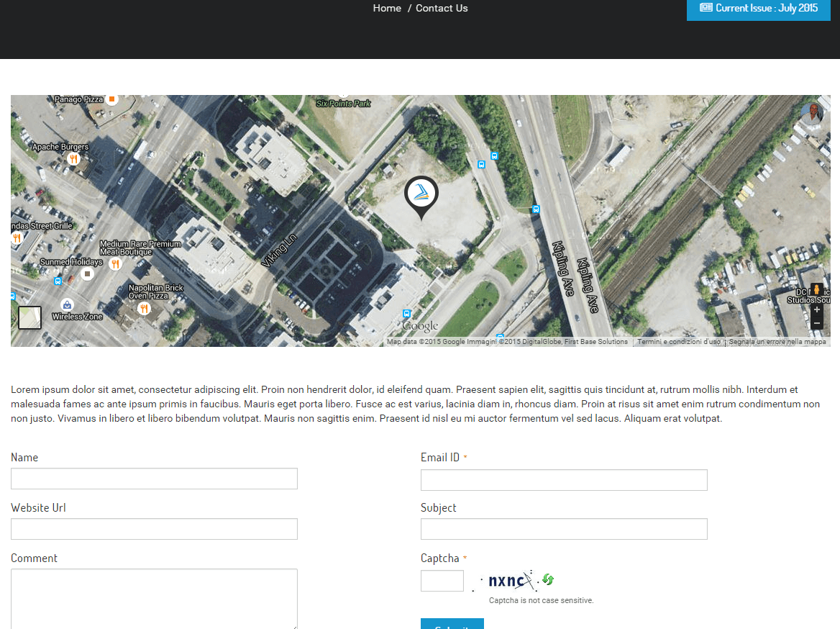Focus the Comment text area
840x629 pixels.
click(155, 599)
